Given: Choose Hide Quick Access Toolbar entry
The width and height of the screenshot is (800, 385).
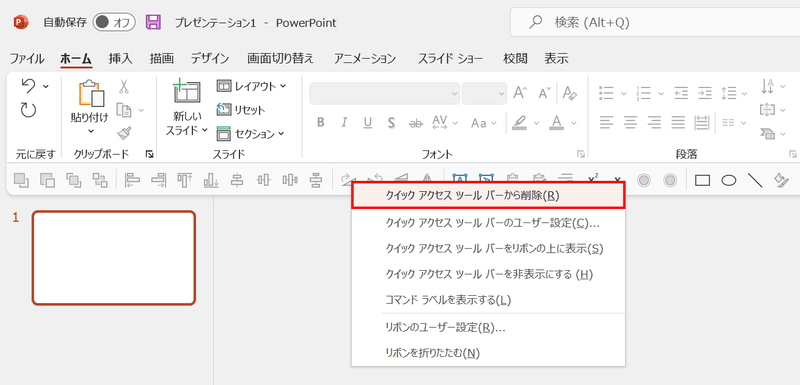Looking at the screenshot, I should [488, 274].
